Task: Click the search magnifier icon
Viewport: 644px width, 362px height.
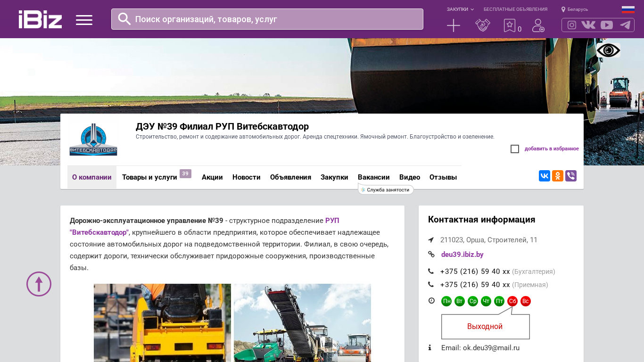Action: point(124,19)
